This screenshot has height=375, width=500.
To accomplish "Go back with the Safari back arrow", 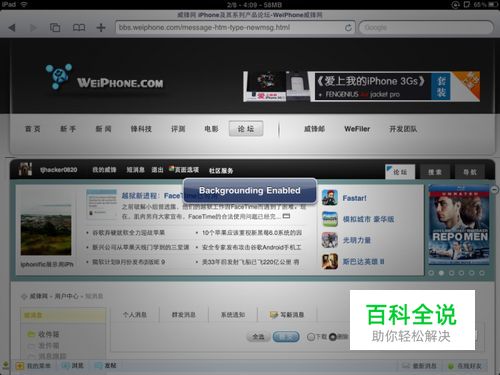I will pyautogui.click(x=12, y=28).
